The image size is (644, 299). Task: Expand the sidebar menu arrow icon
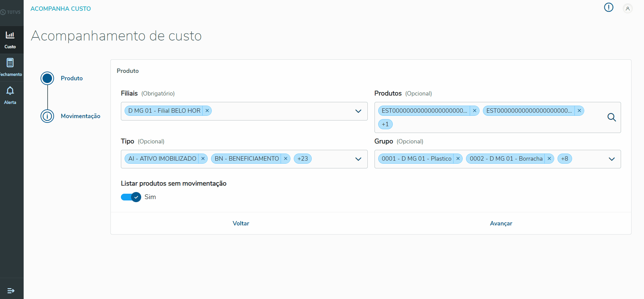(11, 291)
